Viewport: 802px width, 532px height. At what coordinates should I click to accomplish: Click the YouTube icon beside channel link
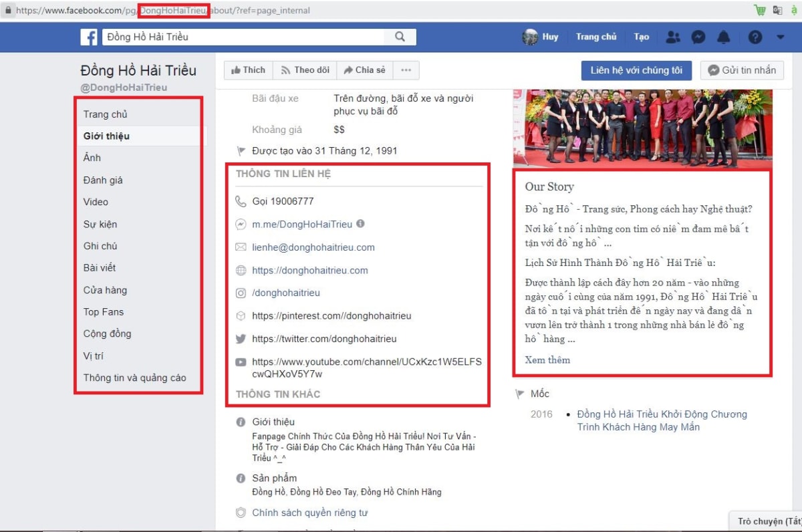click(x=241, y=362)
